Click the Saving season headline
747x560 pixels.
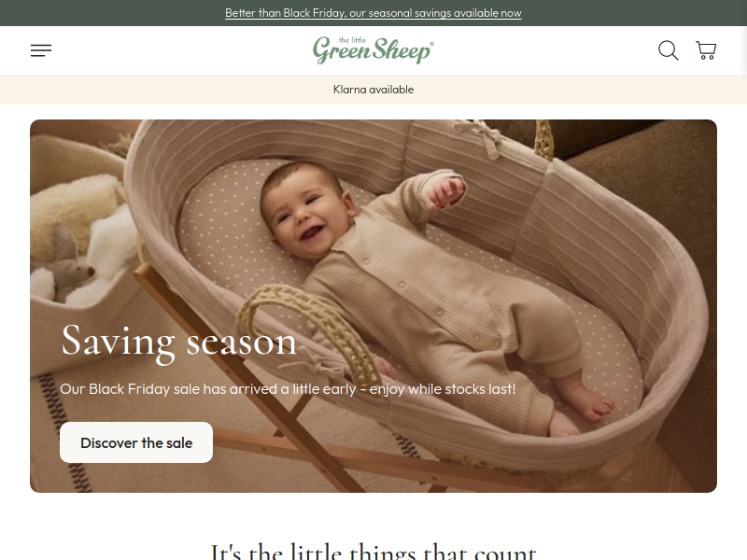pos(179,342)
